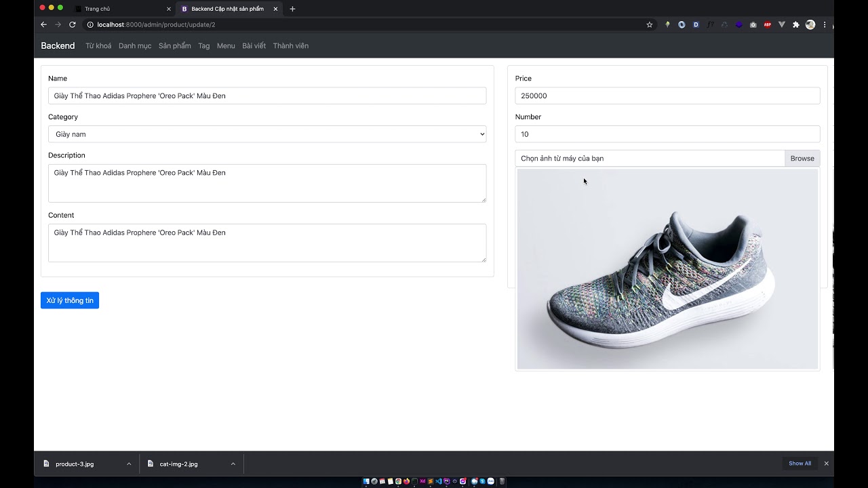Click the localhost address bar URL

(156, 24)
